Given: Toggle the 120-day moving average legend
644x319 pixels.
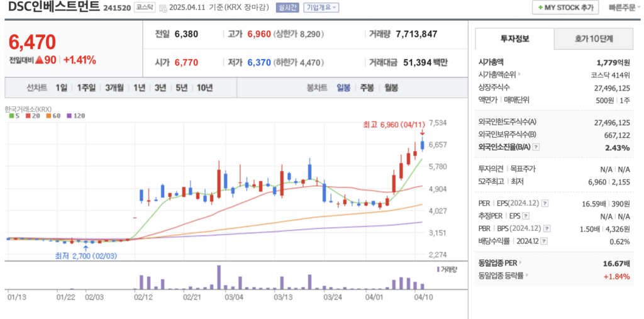Looking at the screenshot, I should click(74, 116).
